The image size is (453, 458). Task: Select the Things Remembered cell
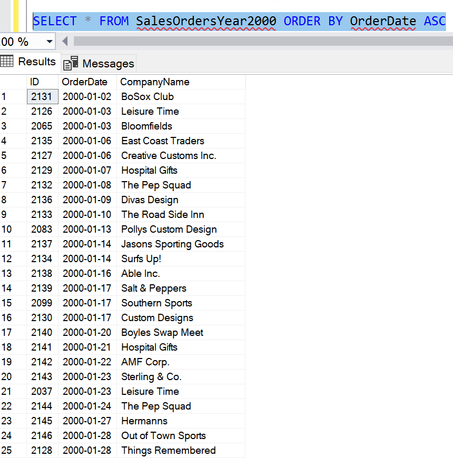click(x=181, y=450)
